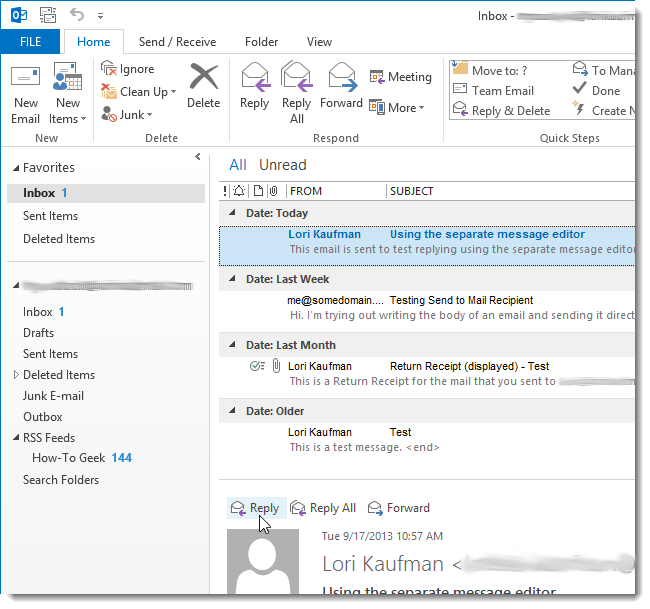
Task: Filter messages by Unread
Action: [x=283, y=165]
